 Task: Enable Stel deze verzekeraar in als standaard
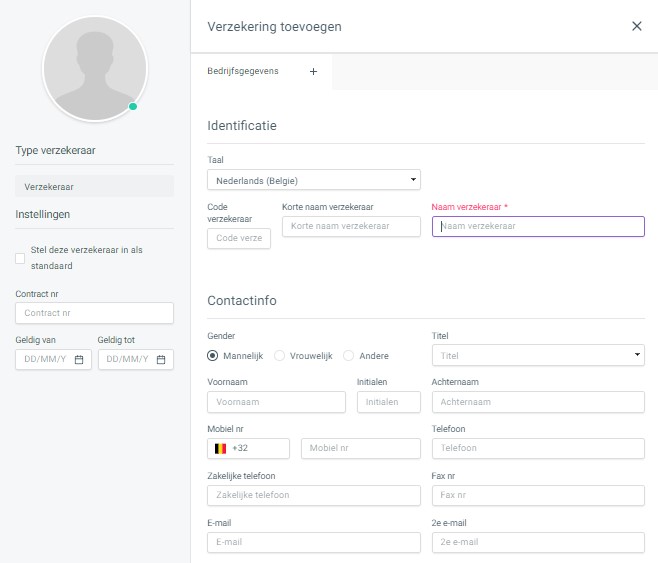click(20, 258)
